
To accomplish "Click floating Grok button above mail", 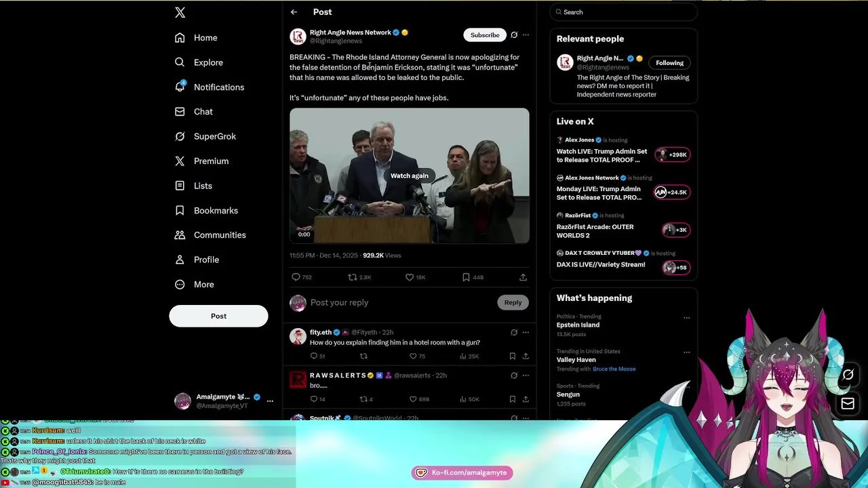I will click(x=848, y=375).
